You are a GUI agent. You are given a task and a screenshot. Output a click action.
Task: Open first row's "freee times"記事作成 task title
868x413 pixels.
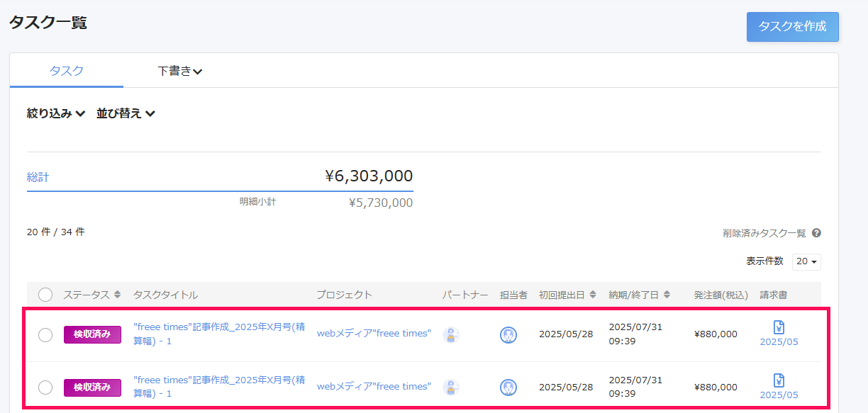(x=219, y=334)
